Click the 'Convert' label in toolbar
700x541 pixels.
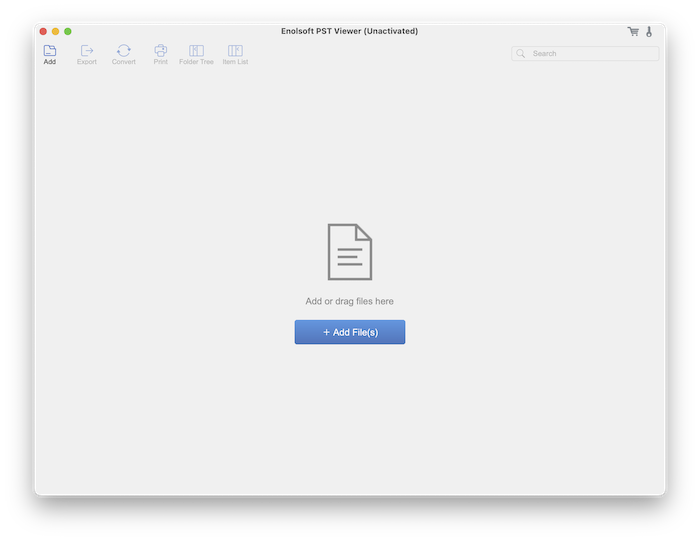124,62
